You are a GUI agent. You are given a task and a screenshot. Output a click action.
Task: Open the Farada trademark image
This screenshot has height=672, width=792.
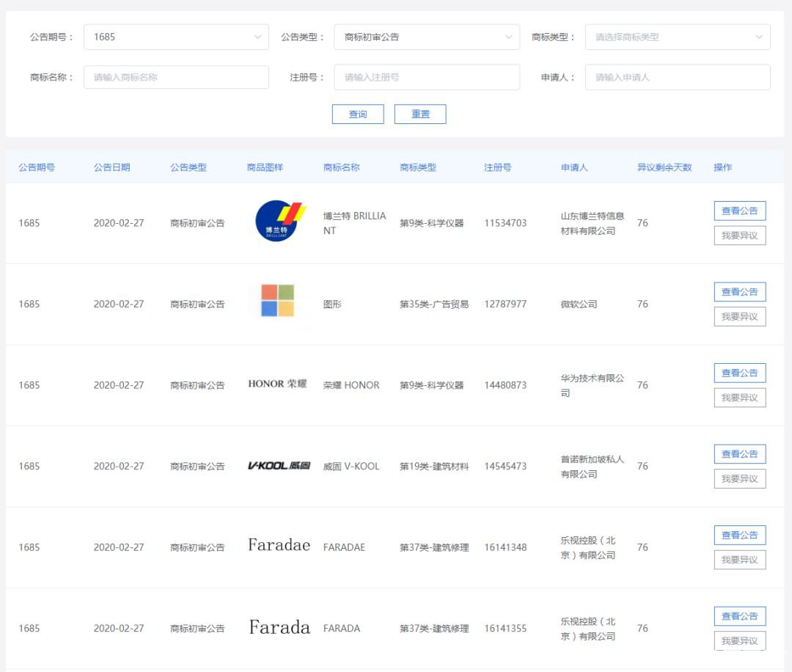(279, 627)
